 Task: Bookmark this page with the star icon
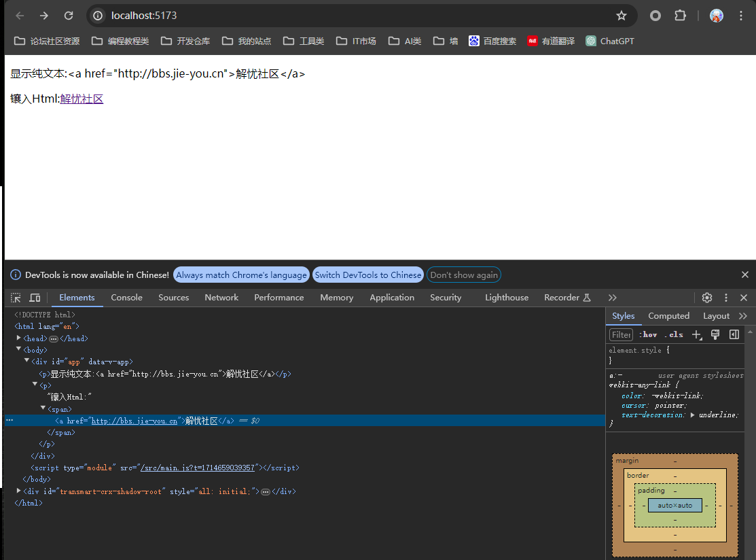pyautogui.click(x=622, y=16)
